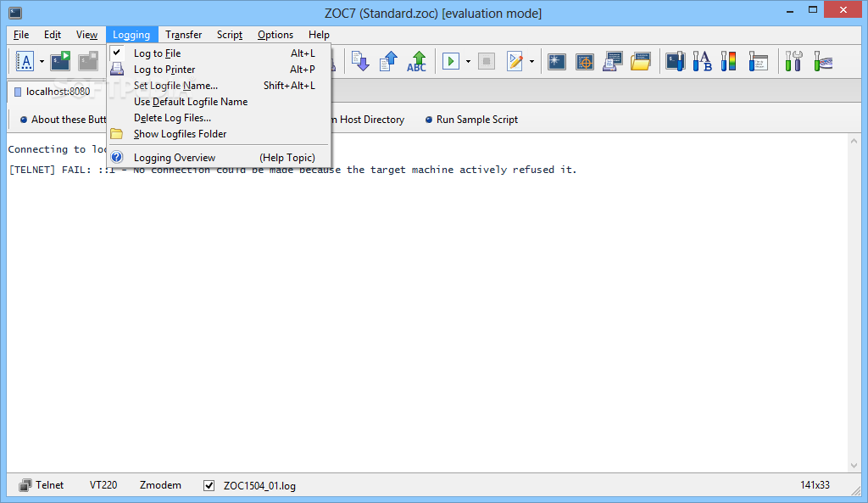The width and height of the screenshot is (868, 503).
Task: Click the AB font settings test tube icon
Action: click(702, 61)
